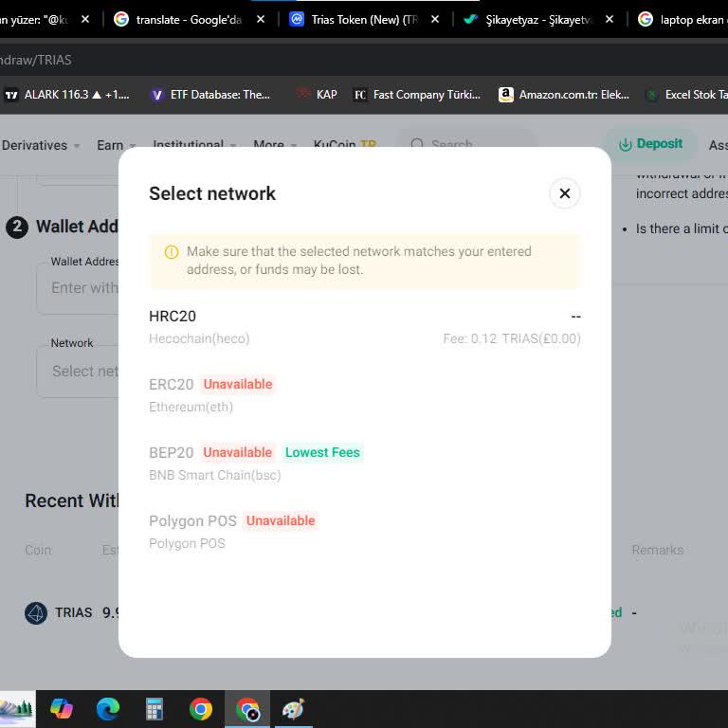Open Calculator from the taskbar
This screenshot has height=728, width=728.
(x=155, y=709)
